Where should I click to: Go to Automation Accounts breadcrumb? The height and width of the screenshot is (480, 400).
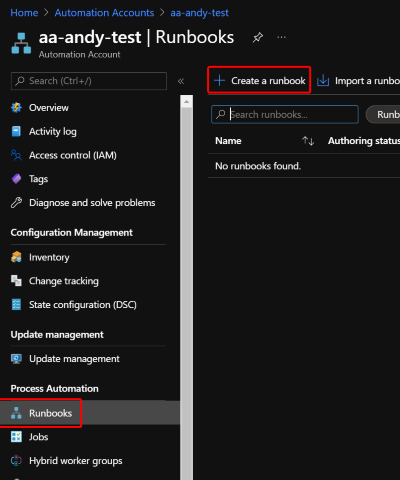pyautogui.click(x=104, y=13)
